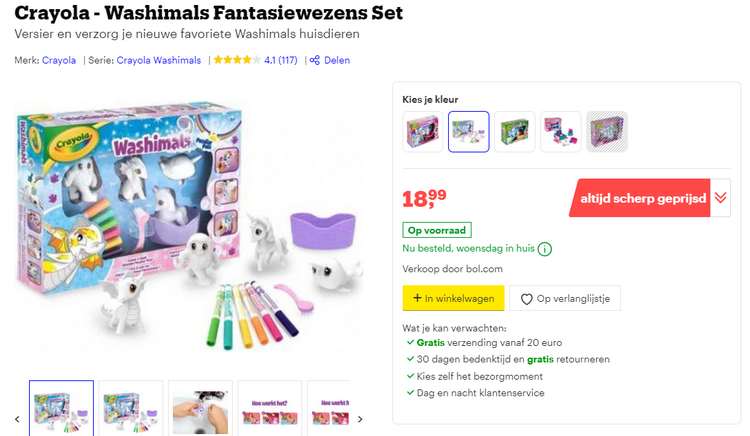The width and height of the screenshot is (750, 436).
Task: Open the Crayola brand link
Action: coord(59,60)
